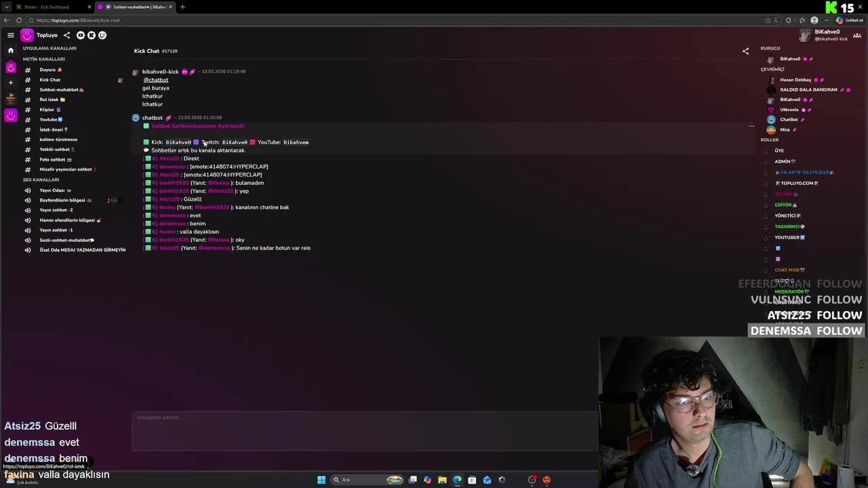The image size is (868, 488).
Task: Close the Stream - Kick Dashboard tab
Action: click(89, 7)
